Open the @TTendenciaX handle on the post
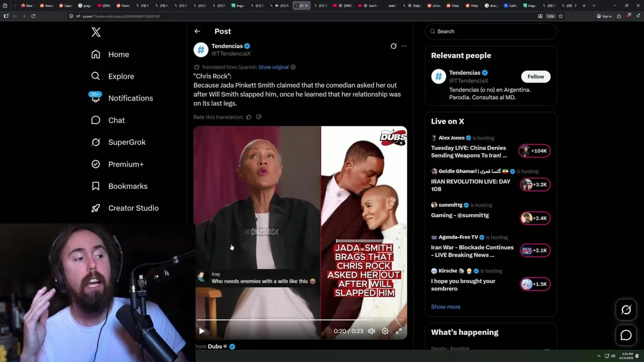This screenshot has height=362, width=644. (231, 53)
